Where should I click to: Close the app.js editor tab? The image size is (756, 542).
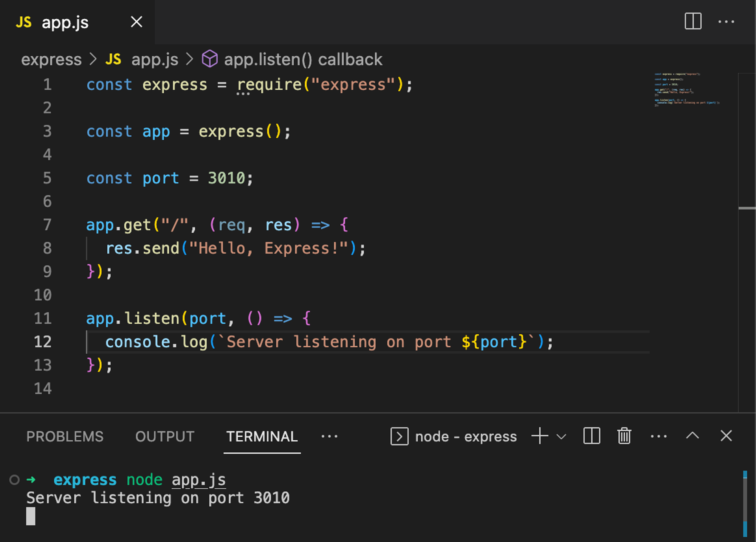pyautogui.click(x=136, y=22)
